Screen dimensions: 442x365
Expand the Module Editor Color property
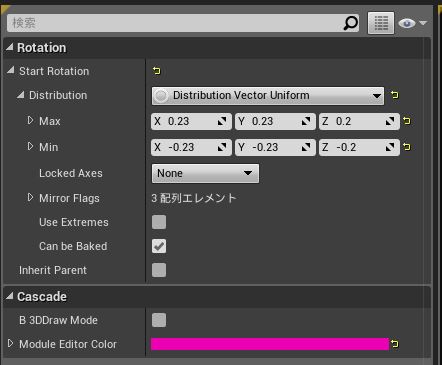tap(10, 343)
